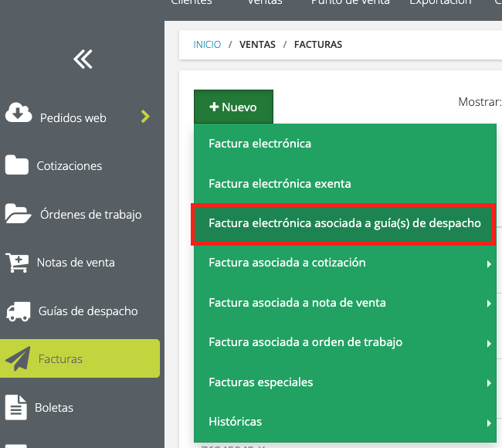Click the Mostrar label
The height and width of the screenshot is (448, 502).
click(x=480, y=102)
